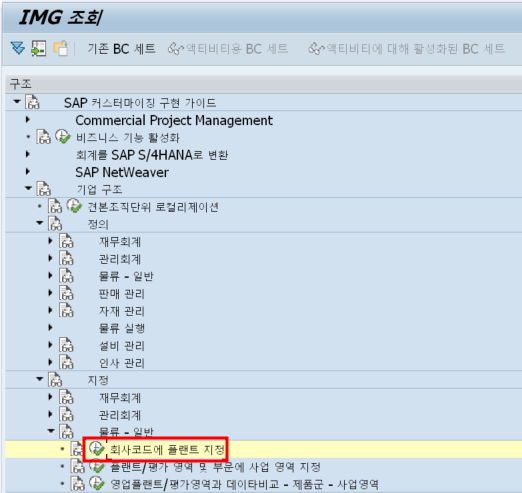The height and width of the screenshot is (493, 522).
Task: Execute 플랜트/평가 영역 및 부문에 사업 영역 지정 icon
Action: (97, 466)
